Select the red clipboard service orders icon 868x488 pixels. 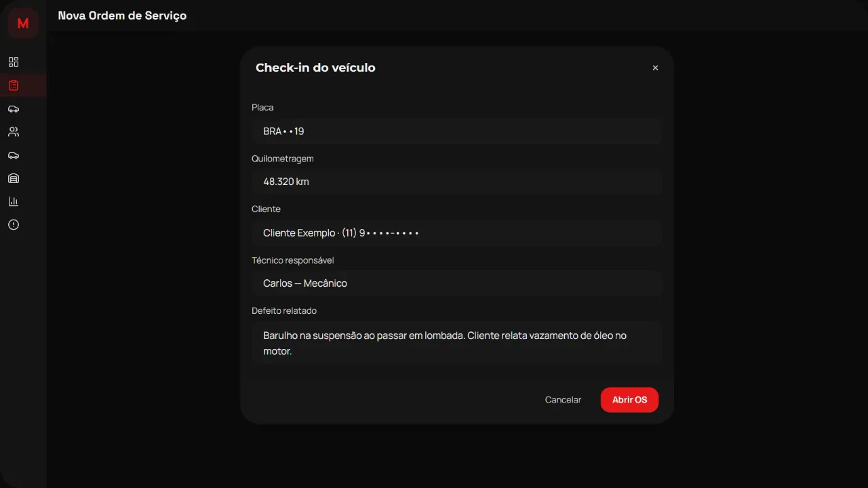(x=14, y=85)
